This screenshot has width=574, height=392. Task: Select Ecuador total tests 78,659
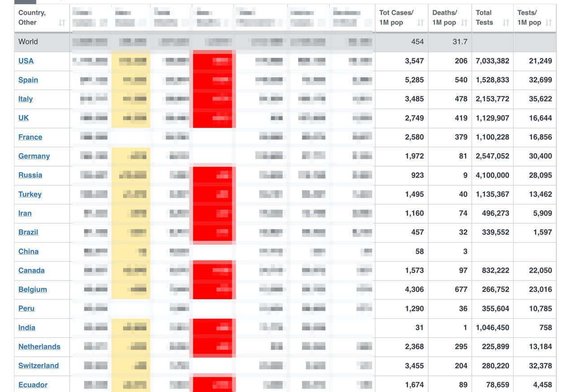pos(497,385)
